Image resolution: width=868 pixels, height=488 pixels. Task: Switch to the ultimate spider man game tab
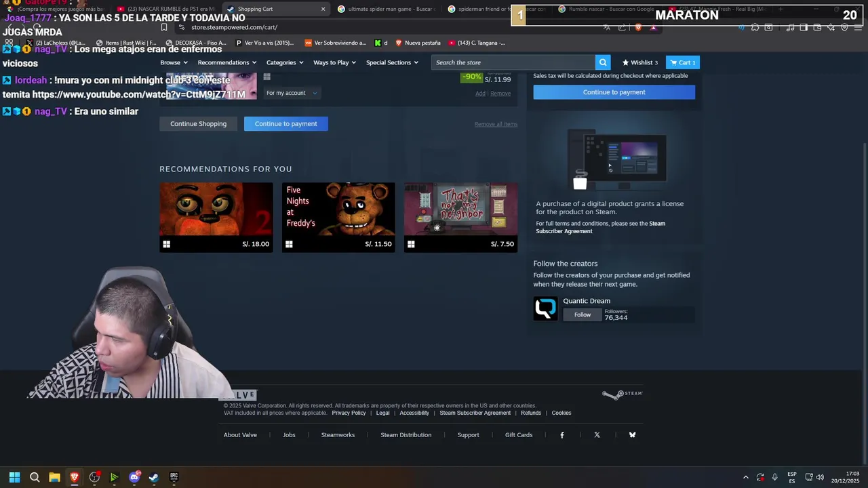tap(388, 9)
